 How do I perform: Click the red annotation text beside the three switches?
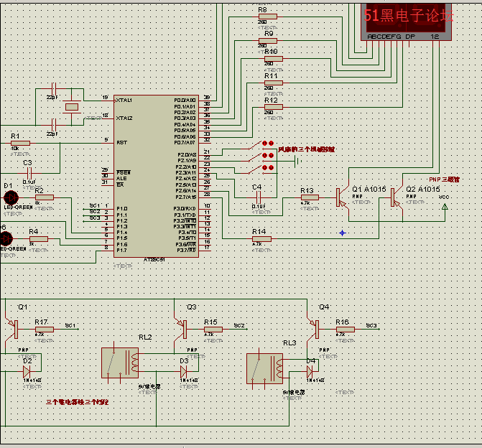point(306,149)
